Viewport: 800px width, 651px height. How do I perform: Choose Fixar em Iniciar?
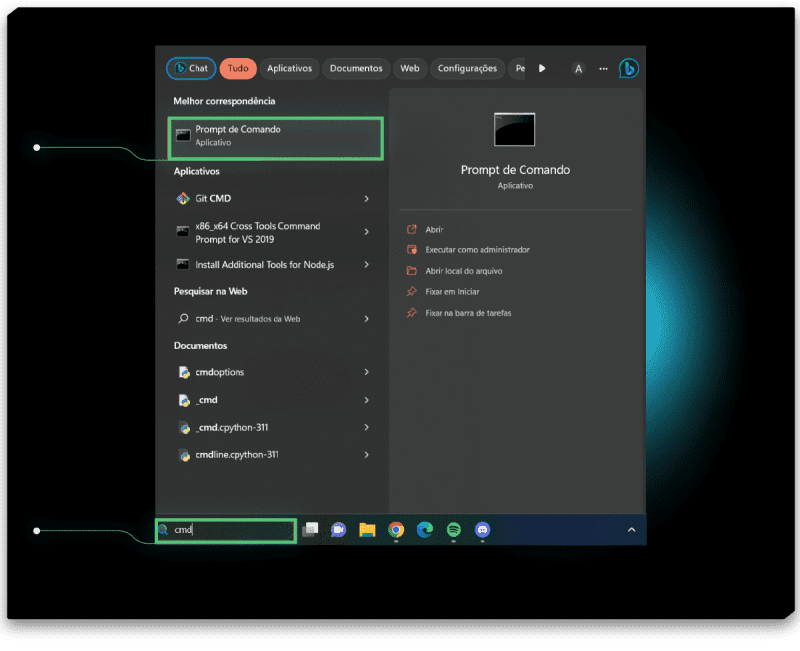453,292
